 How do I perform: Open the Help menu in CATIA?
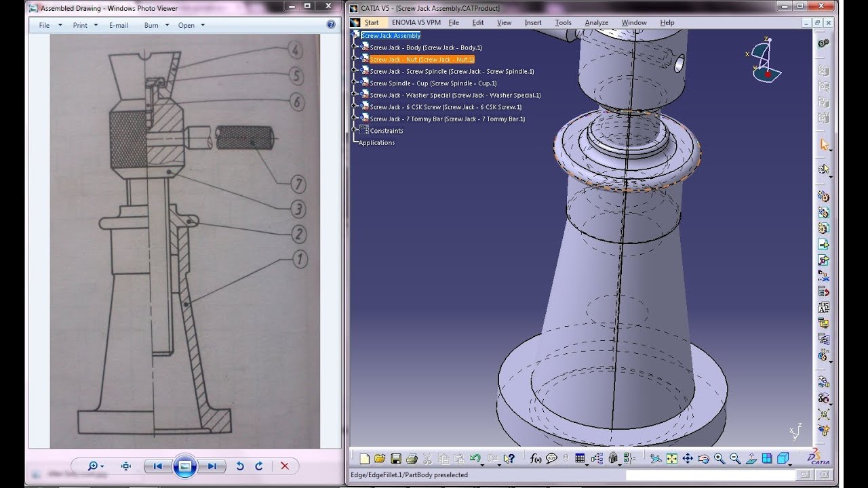(x=667, y=22)
